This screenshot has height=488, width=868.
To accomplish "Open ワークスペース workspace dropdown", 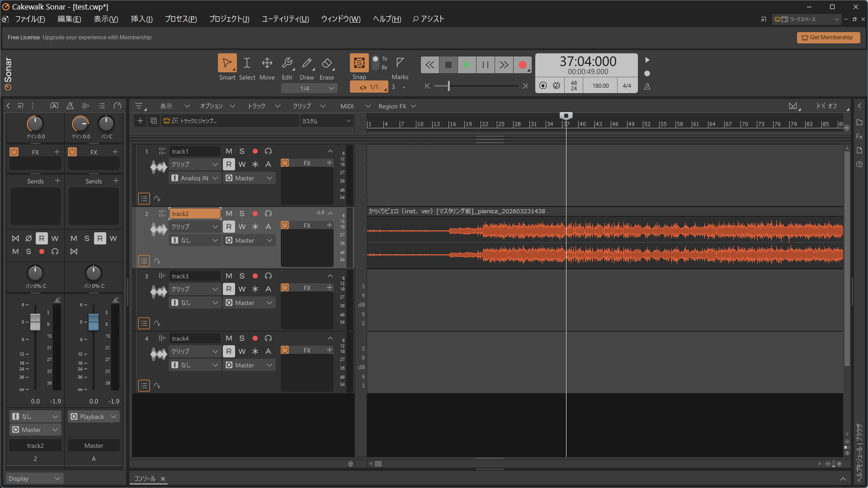I will click(x=807, y=19).
